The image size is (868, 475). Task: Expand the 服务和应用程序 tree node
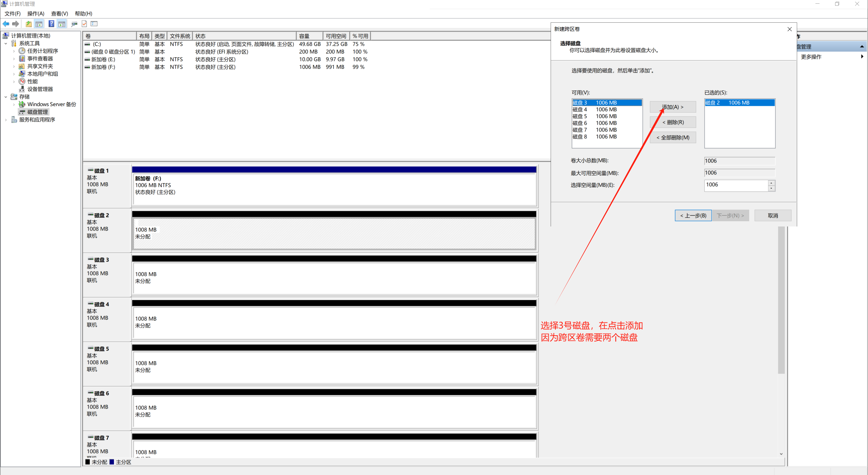click(6, 120)
